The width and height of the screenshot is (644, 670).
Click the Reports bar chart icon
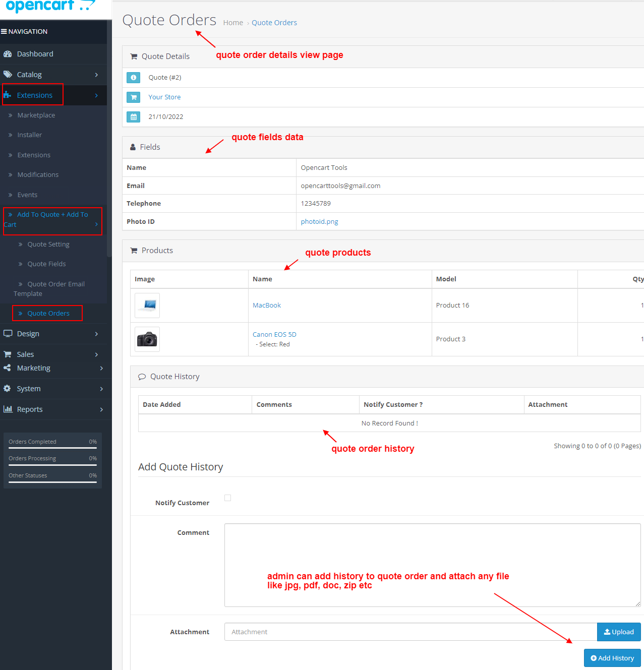(8, 409)
